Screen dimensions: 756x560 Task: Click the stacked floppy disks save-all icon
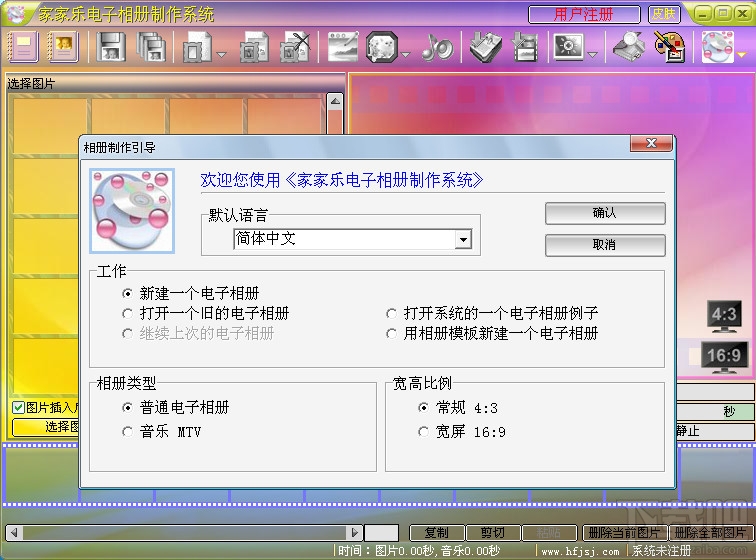click(x=151, y=47)
